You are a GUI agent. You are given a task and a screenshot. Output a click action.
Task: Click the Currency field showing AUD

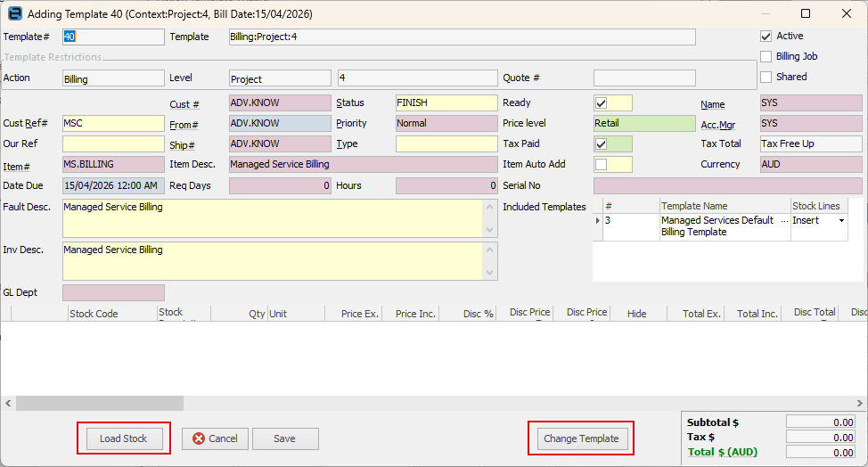click(811, 164)
